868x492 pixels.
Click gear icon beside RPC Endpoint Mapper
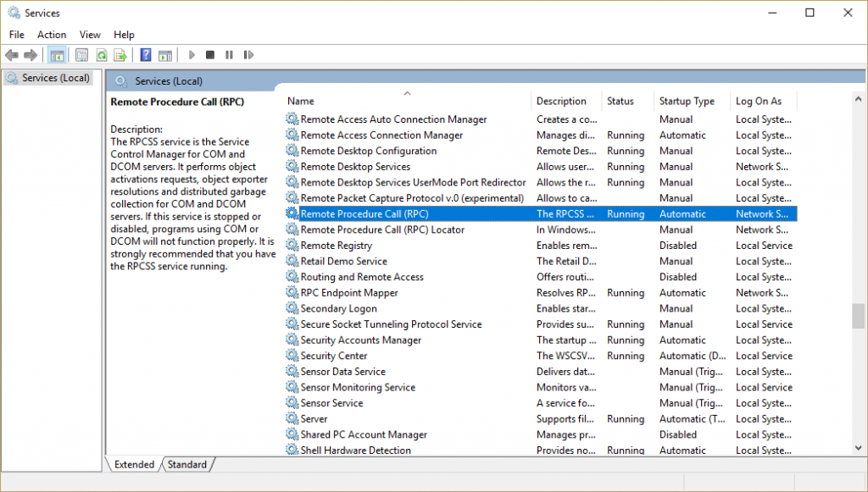(292, 292)
